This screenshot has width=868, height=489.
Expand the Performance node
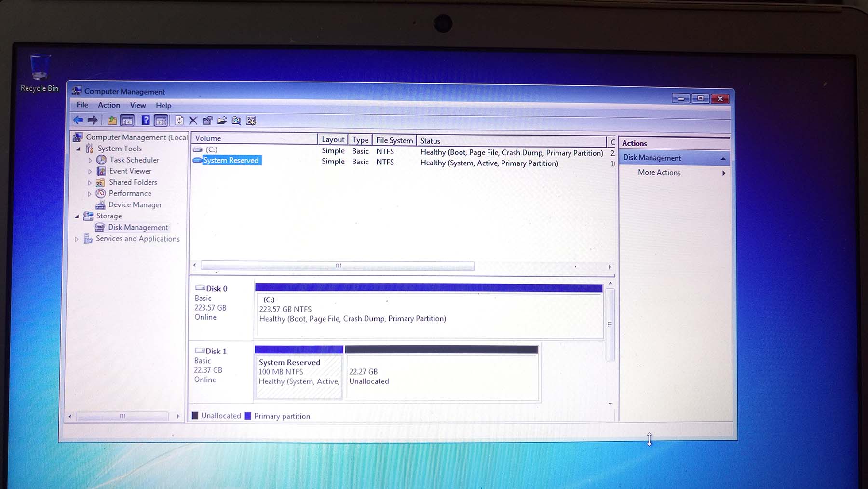pyautogui.click(x=90, y=194)
